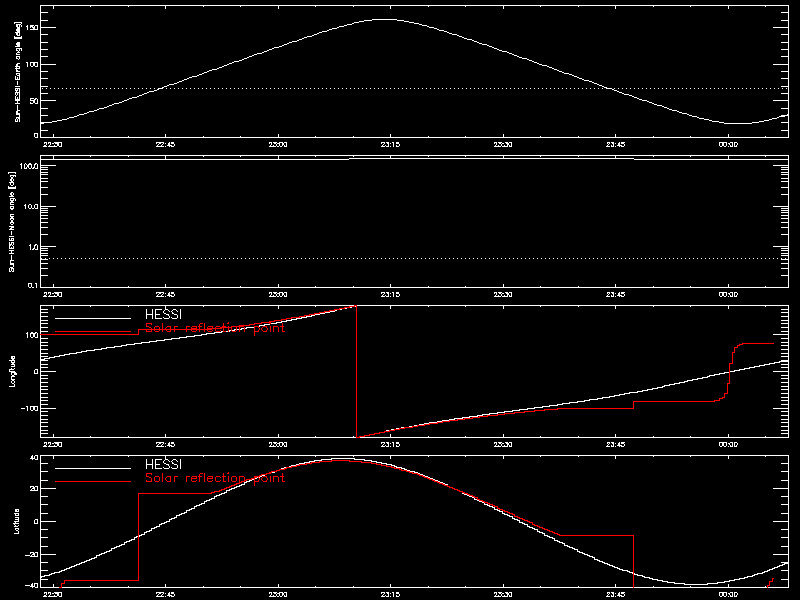Click the peak of the Sun-HESSI-Earth angle curve
Image resolution: width=800 pixels, height=600 pixels.
[386, 19]
